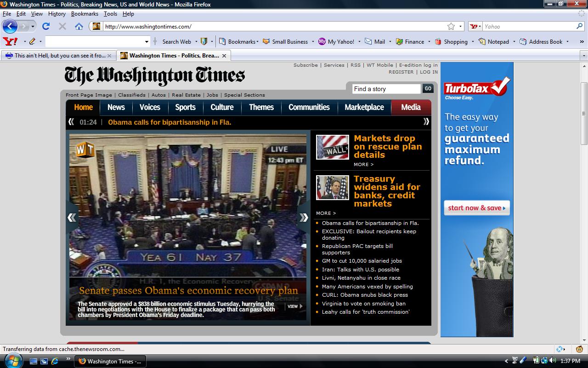Viewport: 588px width, 368px height.
Task: Click the Y! logo on the Yahoo toolbar
Action: click(10, 41)
